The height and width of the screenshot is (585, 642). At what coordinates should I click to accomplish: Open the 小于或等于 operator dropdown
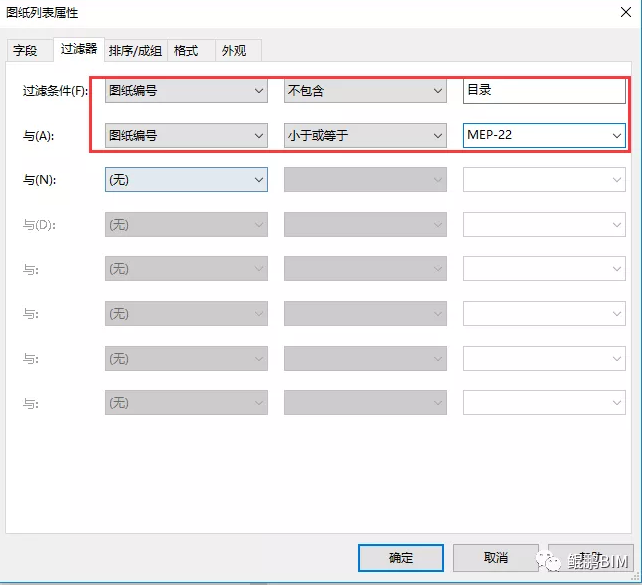point(365,135)
